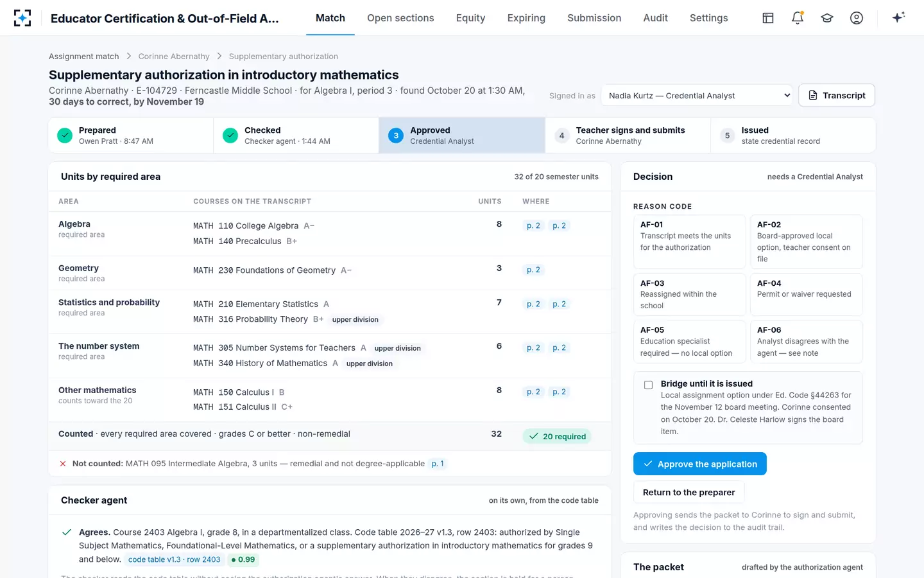Click the Checked step checkmark icon
The image size is (924, 578).
point(230,136)
